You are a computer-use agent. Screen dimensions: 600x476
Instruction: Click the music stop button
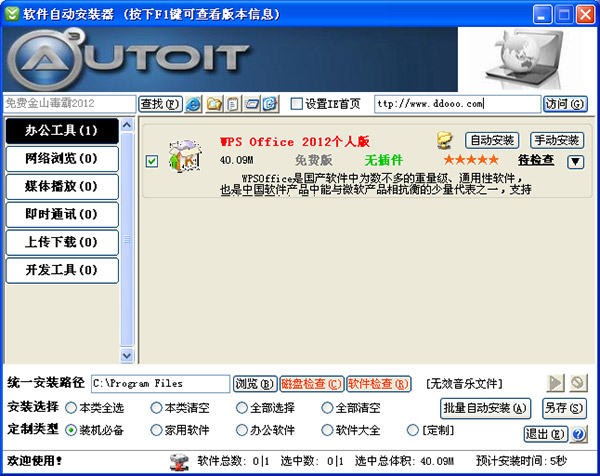click(578, 383)
